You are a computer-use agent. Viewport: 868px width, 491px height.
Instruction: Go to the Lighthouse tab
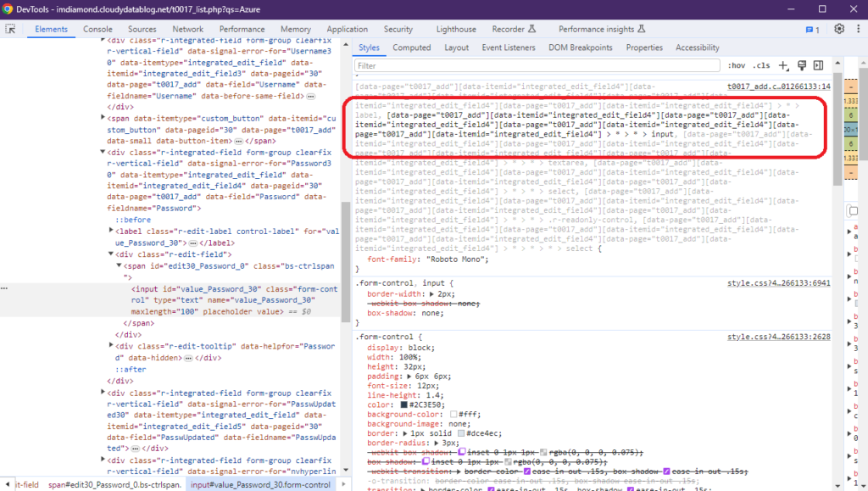point(455,30)
